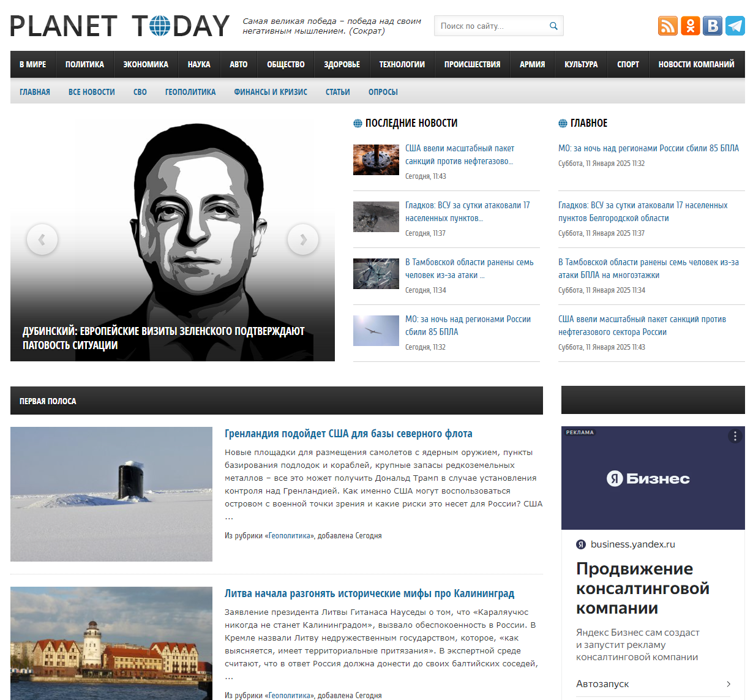753x700 pixels.
Task: Open latest news about США sanctions package
Action: tap(460, 155)
